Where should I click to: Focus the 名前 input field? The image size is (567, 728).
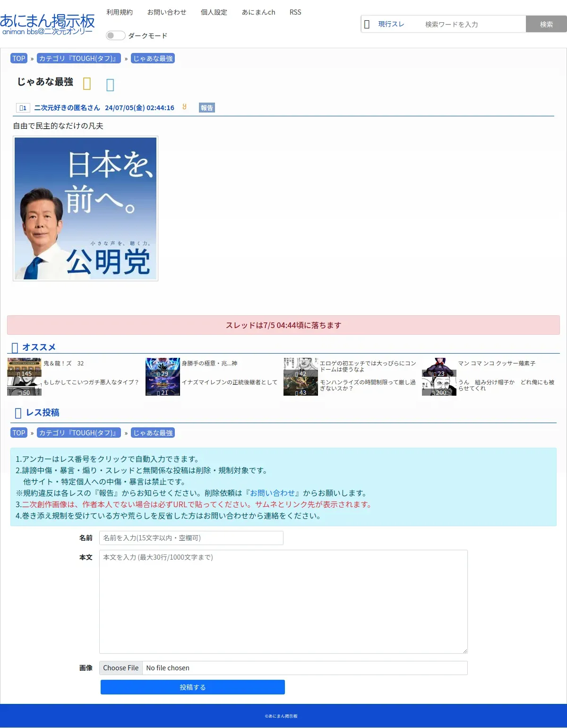point(191,538)
